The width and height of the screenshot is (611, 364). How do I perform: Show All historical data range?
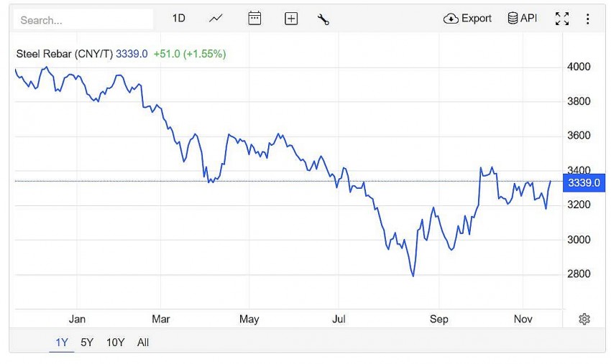[143, 342]
